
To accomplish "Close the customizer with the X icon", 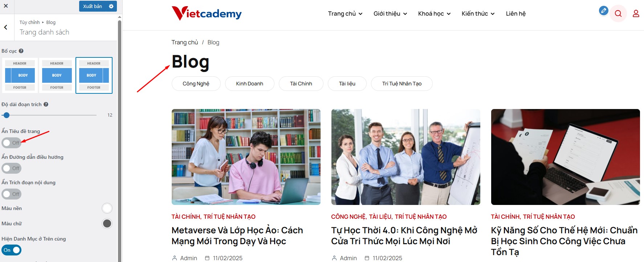I will coord(6,6).
